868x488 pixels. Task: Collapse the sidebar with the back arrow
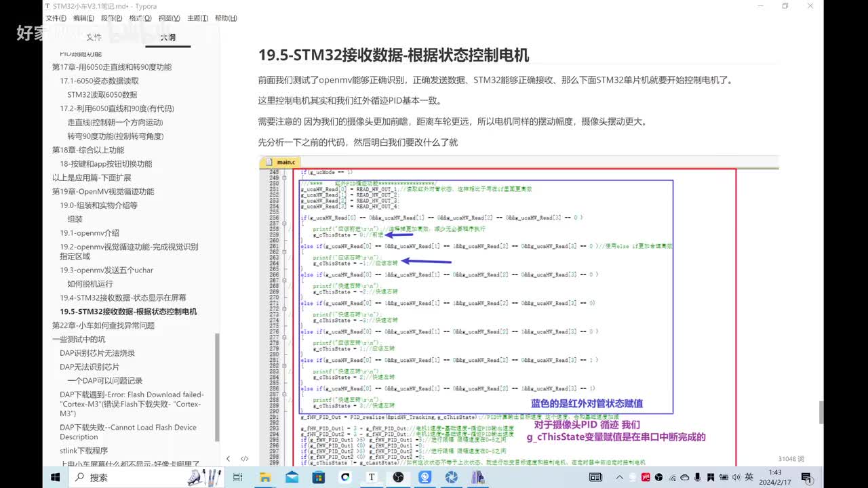(x=228, y=459)
